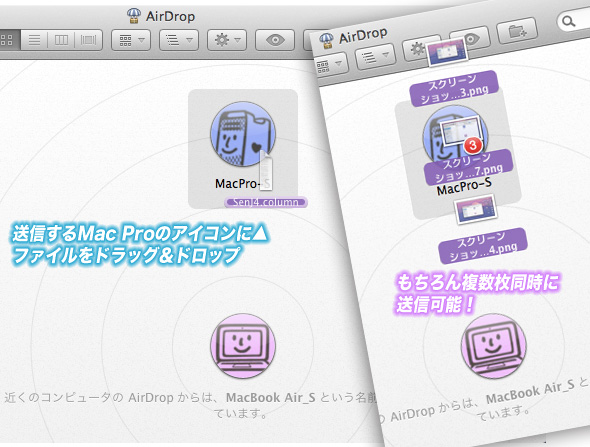
Task: Click the AirDrop title text in left window
Action: [x=170, y=17]
